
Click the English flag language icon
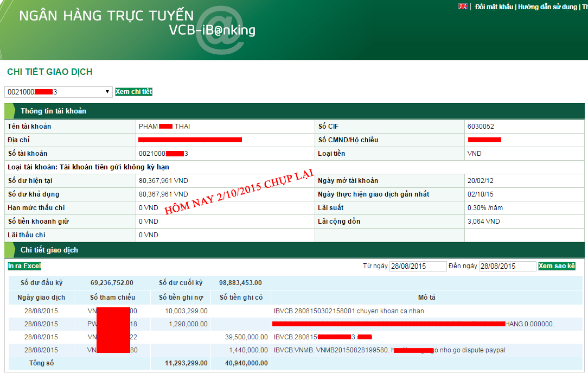(463, 7)
